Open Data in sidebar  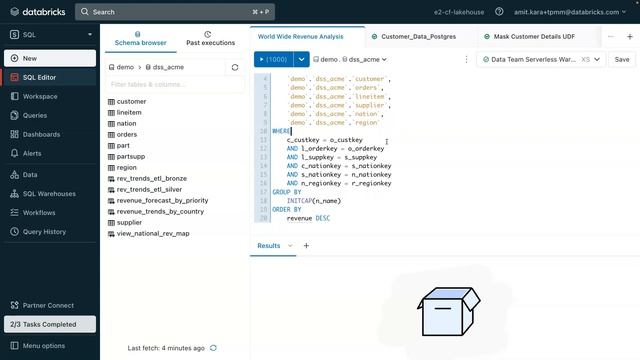point(50,175)
